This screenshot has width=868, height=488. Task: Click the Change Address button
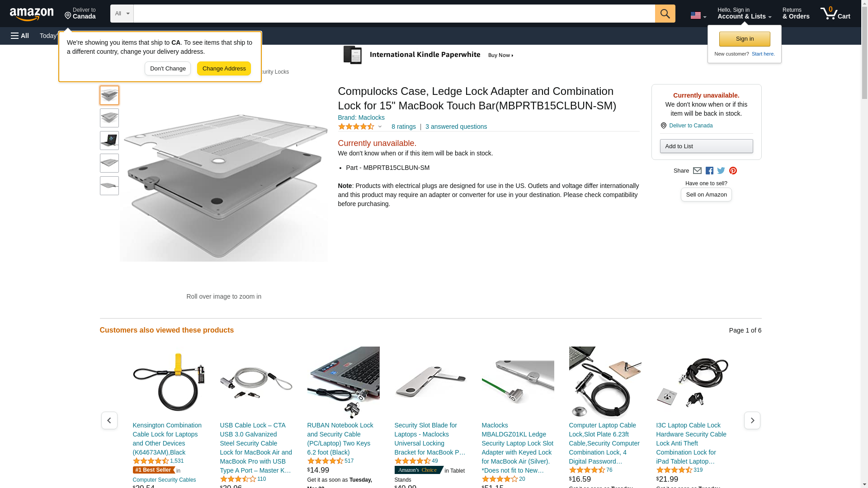224,69
